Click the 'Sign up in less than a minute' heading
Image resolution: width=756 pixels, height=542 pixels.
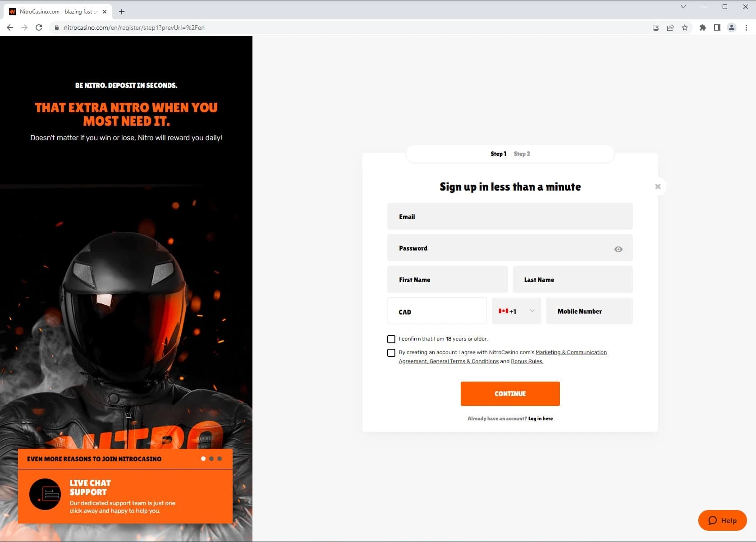[510, 187]
